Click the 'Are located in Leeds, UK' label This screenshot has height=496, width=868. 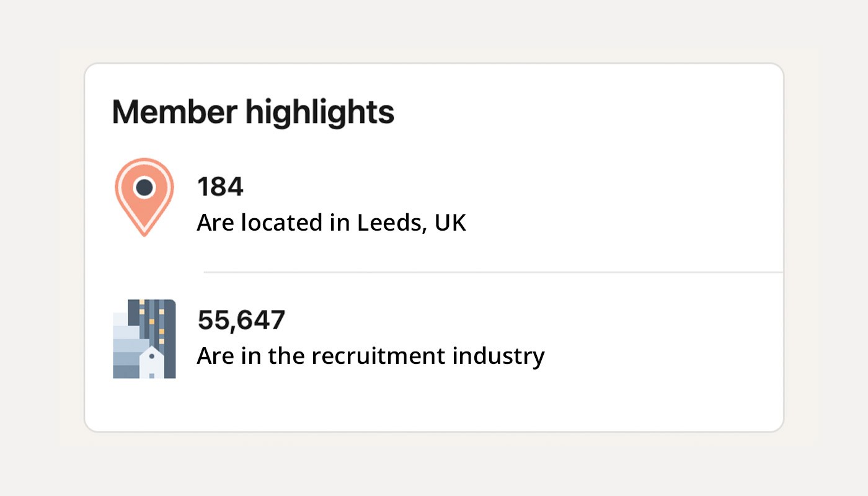coord(332,222)
